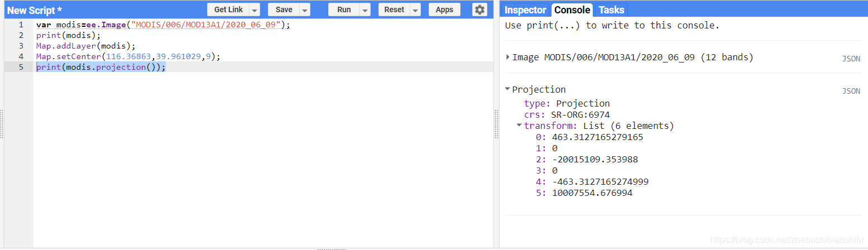Open the Get Link dropdown arrow
868x250 pixels.
255,10
